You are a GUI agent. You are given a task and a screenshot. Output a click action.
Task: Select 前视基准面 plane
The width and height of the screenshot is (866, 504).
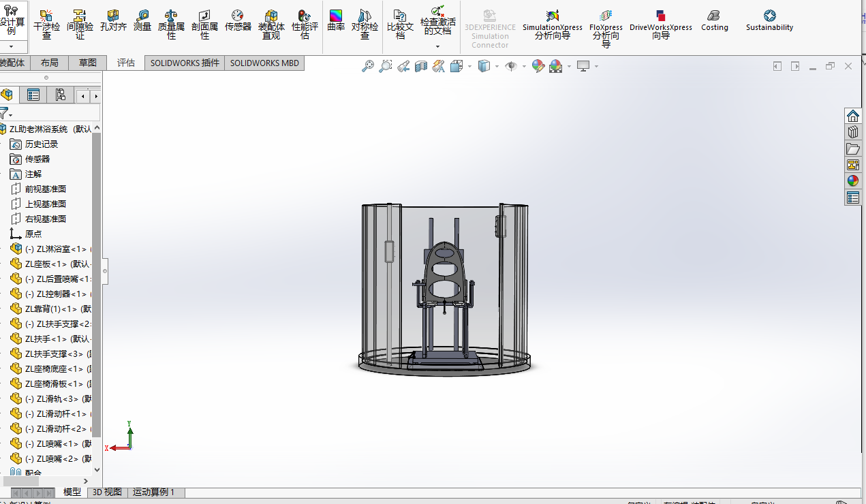tap(46, 189)
